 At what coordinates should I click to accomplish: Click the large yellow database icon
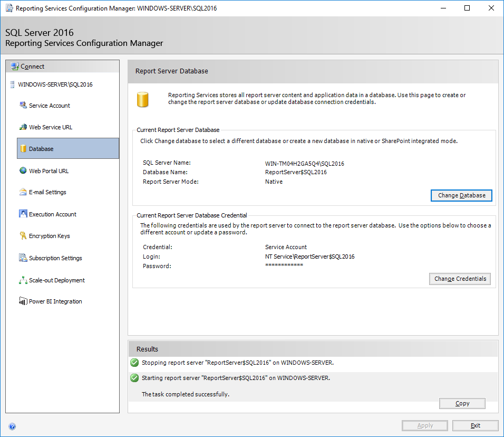pos(143,99)
